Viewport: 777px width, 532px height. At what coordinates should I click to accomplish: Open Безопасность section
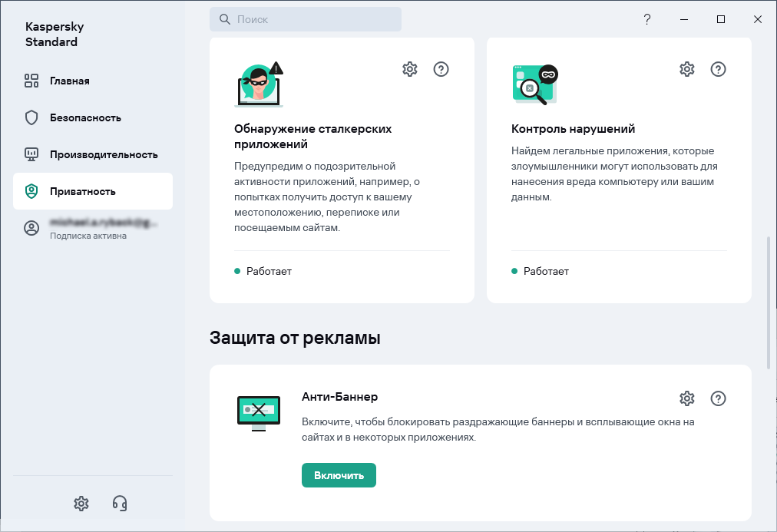pyautogui.click(x=93, y=117)
